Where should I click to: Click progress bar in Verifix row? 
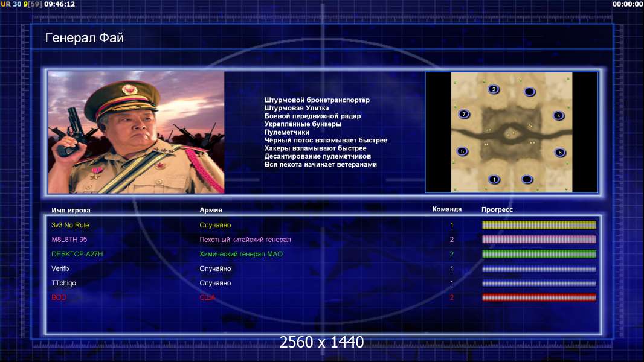tap(539, 269)
